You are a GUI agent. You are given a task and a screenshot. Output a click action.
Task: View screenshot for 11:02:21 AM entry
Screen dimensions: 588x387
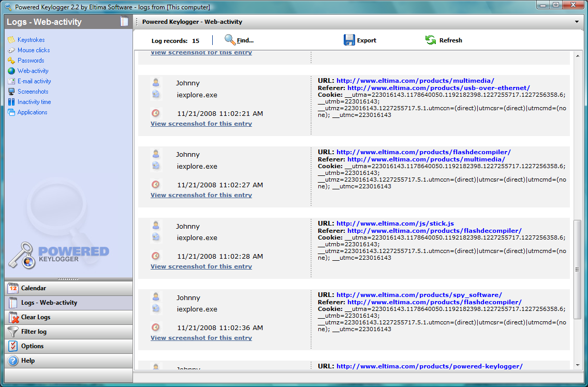pos(201,124)
